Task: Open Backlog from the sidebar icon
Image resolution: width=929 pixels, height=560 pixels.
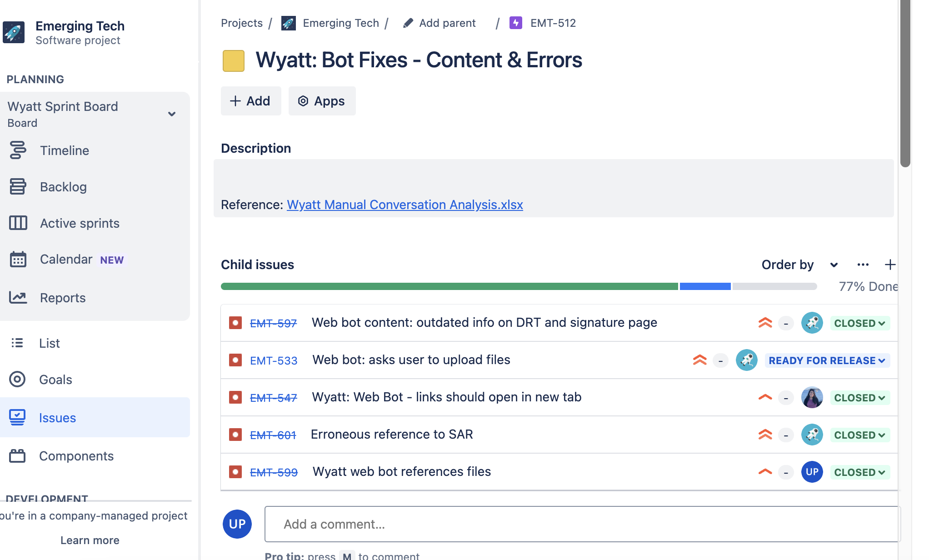Action: tap(18, 187)
